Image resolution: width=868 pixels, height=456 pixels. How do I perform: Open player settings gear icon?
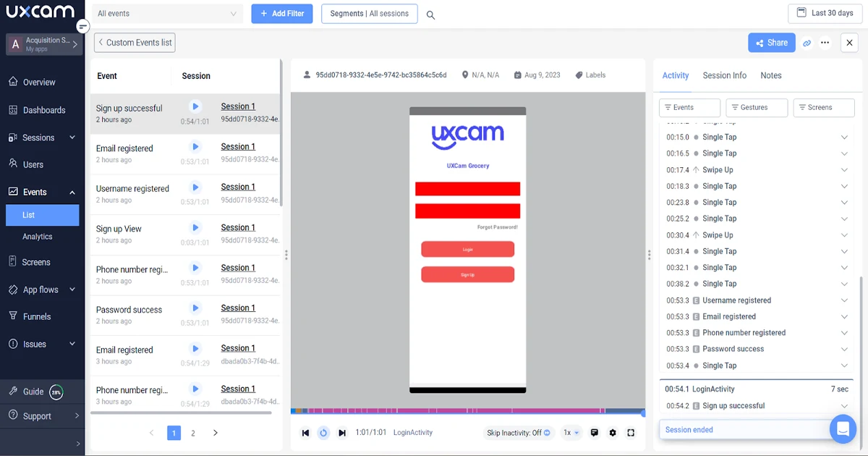(x=613, y=433)
